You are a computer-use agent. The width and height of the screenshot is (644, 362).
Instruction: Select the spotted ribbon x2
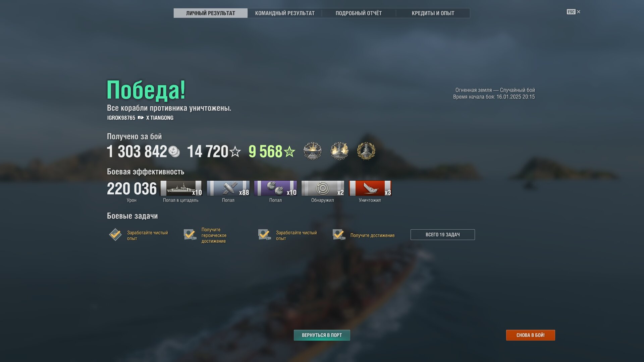pyautogui.click(x=323, y=188)
